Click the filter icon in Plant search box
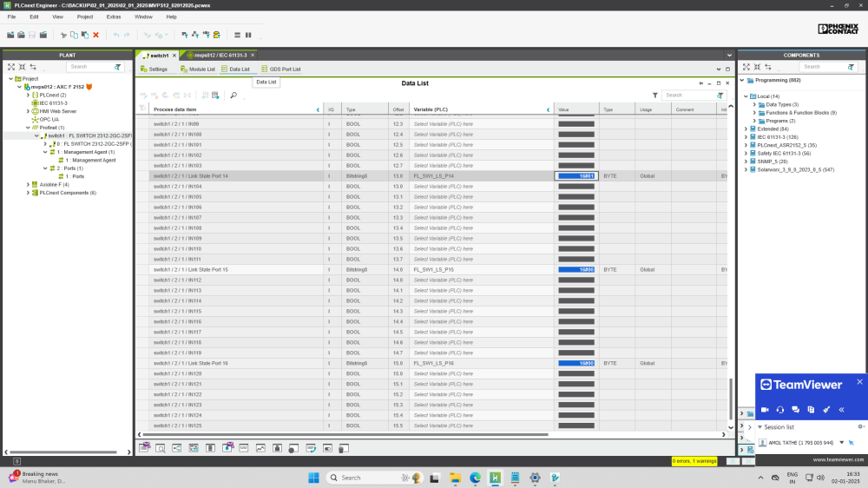The width and height of the screenshot is (868, 488). pyautogui.click(x=118, y=67)
